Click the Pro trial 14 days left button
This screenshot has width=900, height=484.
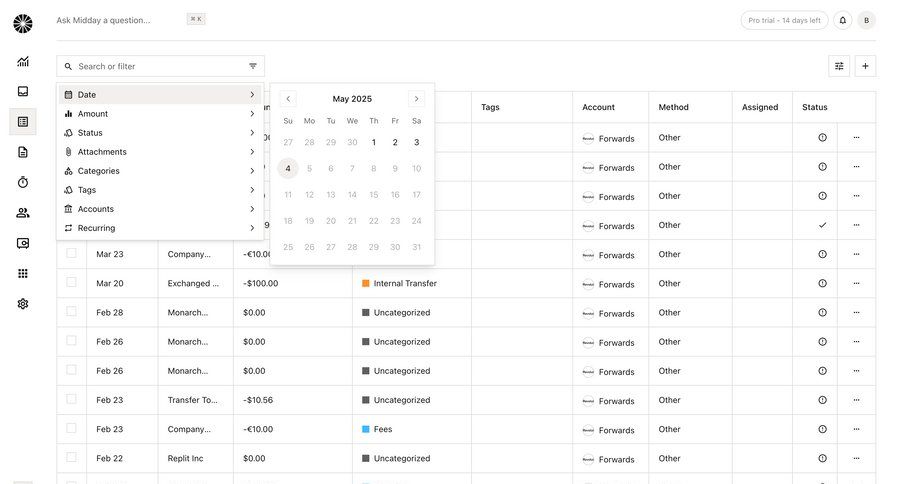[784, 20]
